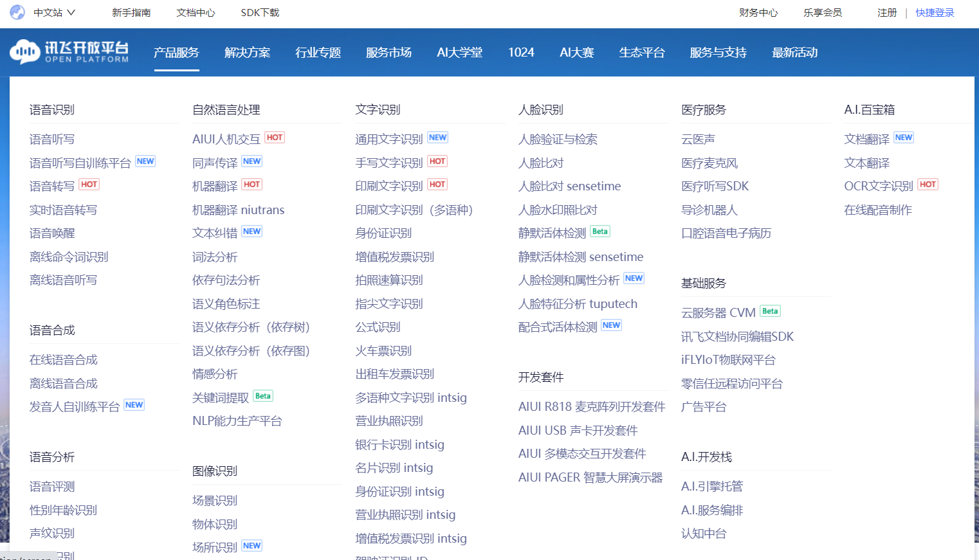The image size is (979, 560).
Task: Open 人脸比对 sensetime link
Action: [x=570, y=186]
